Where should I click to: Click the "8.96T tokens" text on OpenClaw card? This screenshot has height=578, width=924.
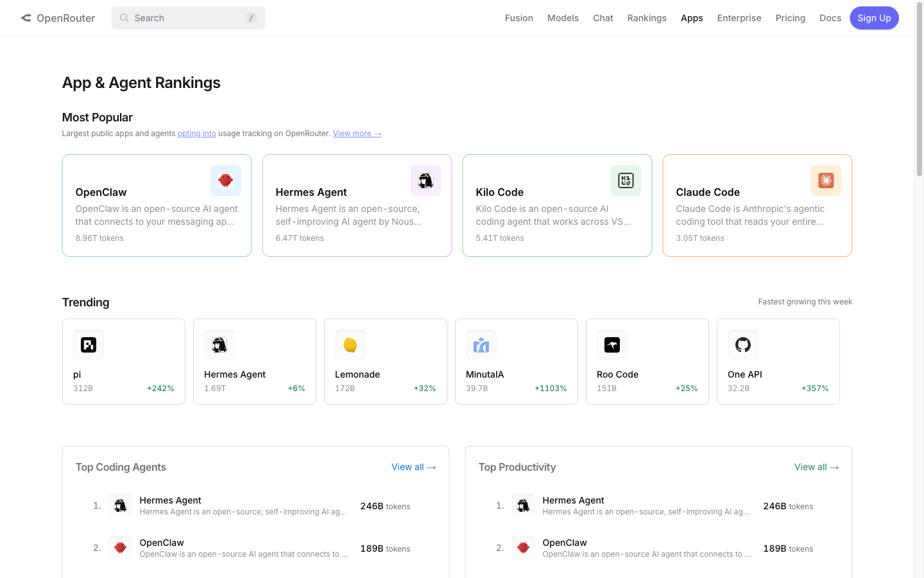[99, 238]
